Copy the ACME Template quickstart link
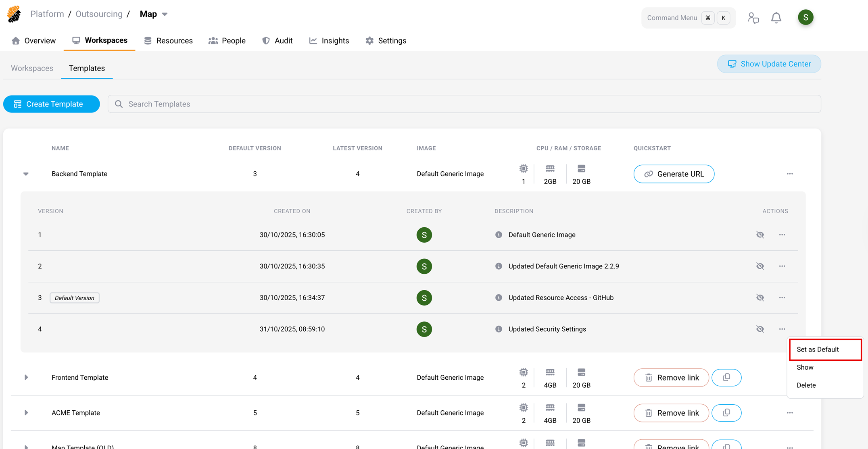The height and width of the screenshot is (449, 868). [x=726, y=413]
